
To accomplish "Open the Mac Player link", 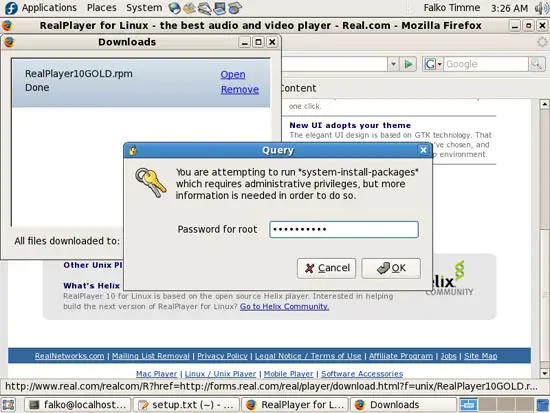I will [x=156, y=374].
